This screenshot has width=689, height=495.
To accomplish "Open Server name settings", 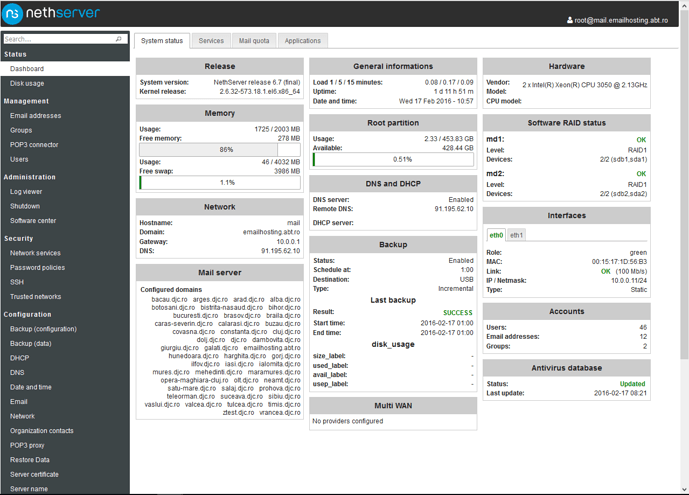I will point(29,489).
